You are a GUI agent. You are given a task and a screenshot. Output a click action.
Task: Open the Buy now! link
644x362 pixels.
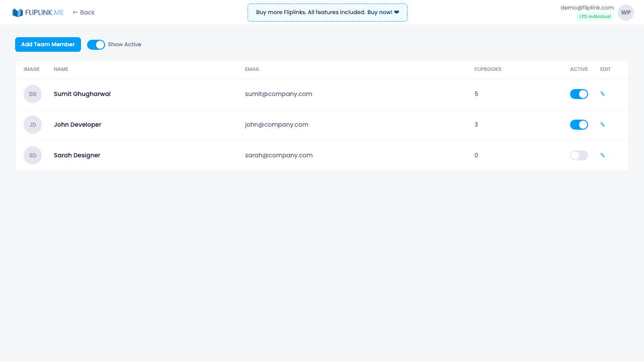coord(380,12)
